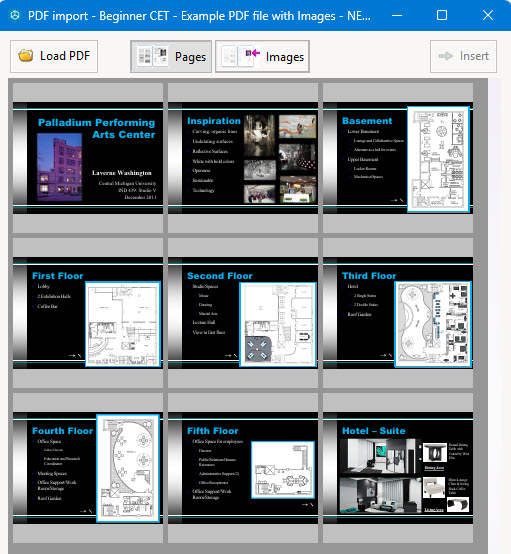
Task: Select the Inspiration page thumbnail
Action: (243, 158)
